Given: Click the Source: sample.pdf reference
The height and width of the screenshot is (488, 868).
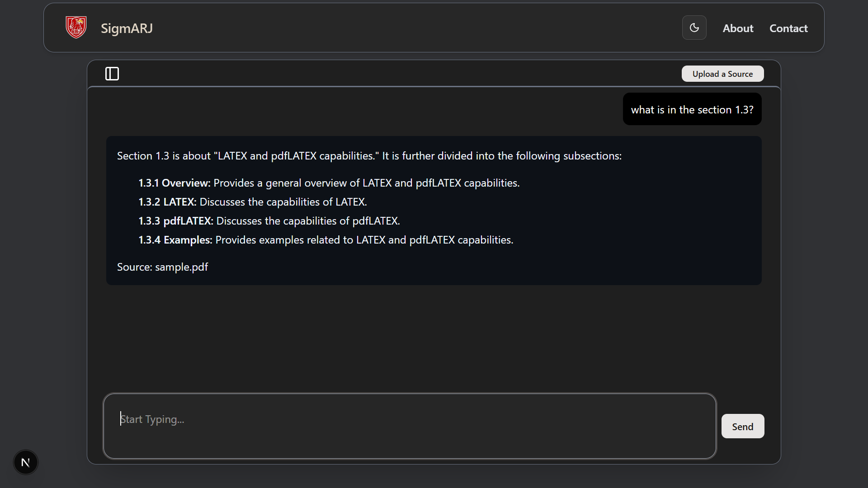Looking at the screenshot, I should 162,267.
